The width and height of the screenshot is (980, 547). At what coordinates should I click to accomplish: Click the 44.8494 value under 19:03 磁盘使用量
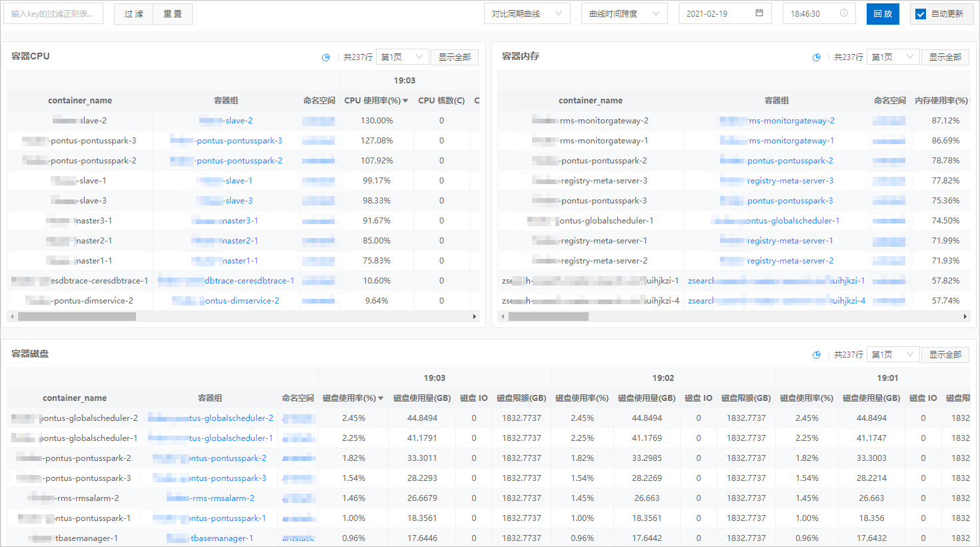[x=423, y=418]
